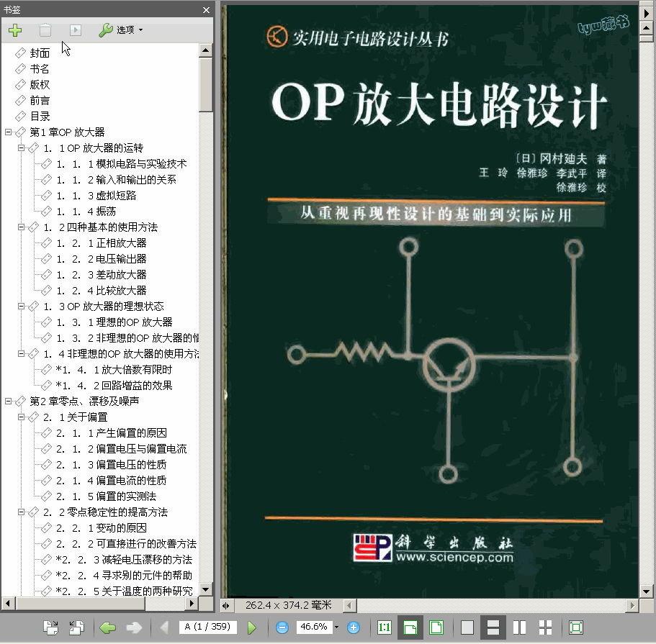
Task: Click the navigation pane arrow at top right
Action: click(x=647, y=13)
